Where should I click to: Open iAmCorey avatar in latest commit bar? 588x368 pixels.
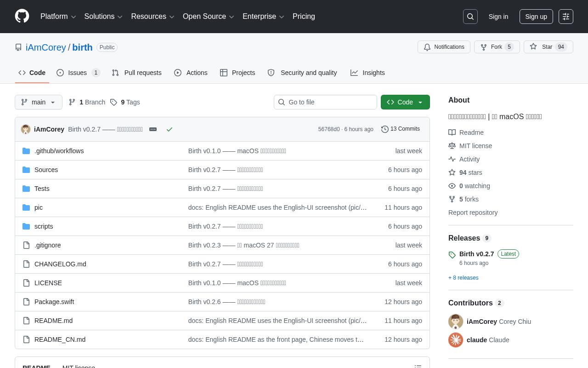coord(26,129)
